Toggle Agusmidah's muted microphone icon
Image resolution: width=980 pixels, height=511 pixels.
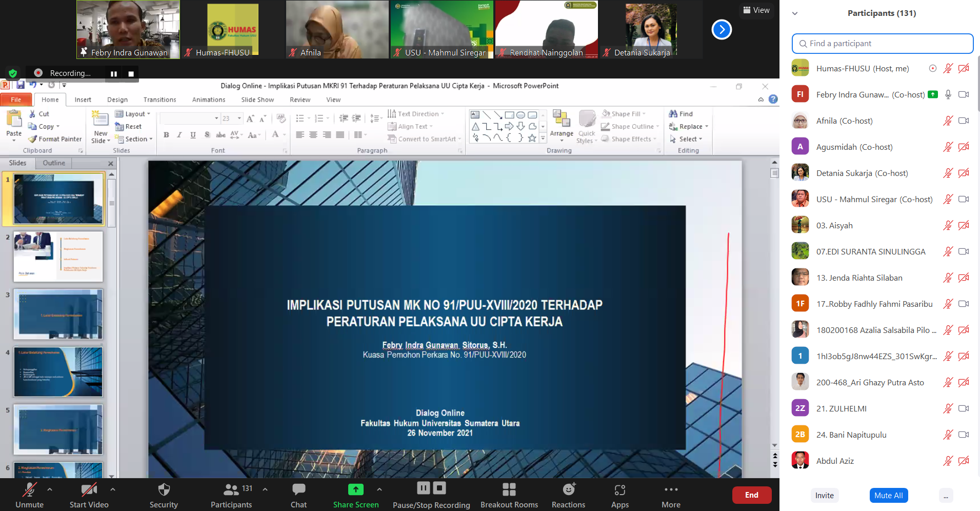point(948,147)
